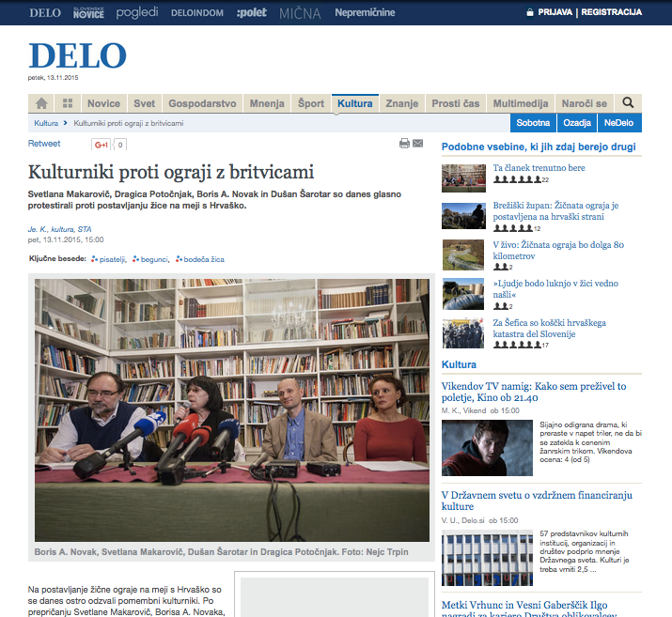Click the main press conference photo
This screenshot has width=672, height=617.
[232, 410]
